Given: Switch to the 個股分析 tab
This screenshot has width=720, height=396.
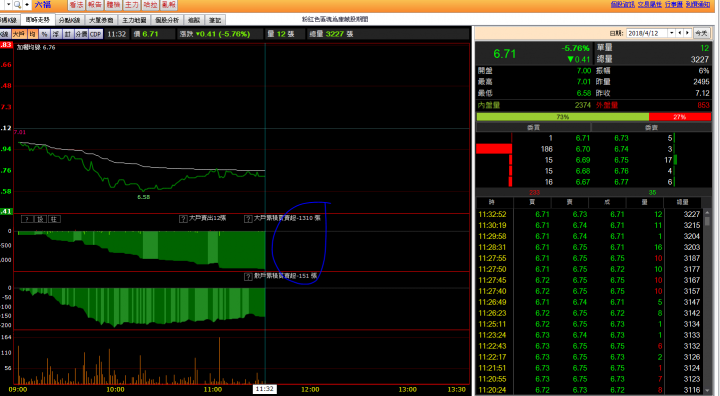Looking at the screenshot, I should pos(167,20).
